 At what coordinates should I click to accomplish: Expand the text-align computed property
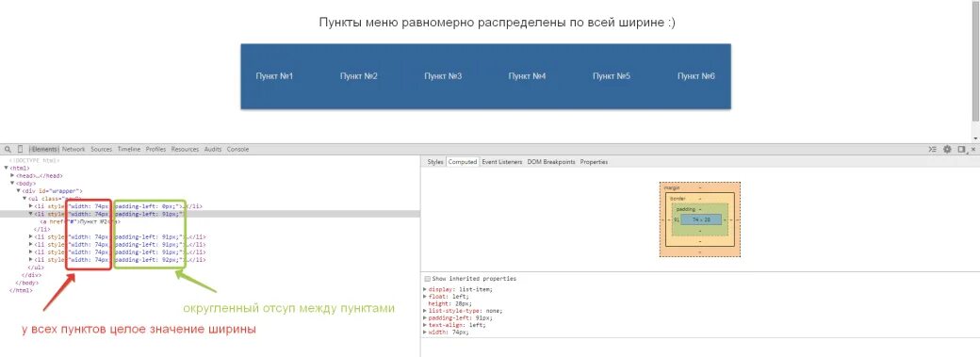point(426,325)
